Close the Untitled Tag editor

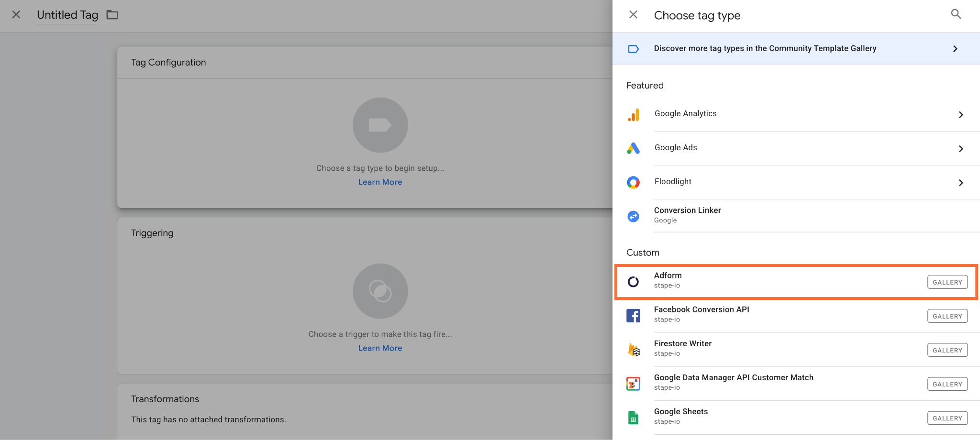point(16,15)
